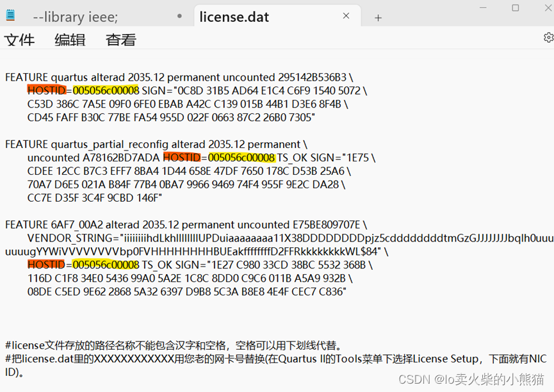554x392 pixels.
Task: Click highlighted 005056c00008 in the quartus_partial_reconfig block
Action: pyautogui.click(x=241, y=158)
